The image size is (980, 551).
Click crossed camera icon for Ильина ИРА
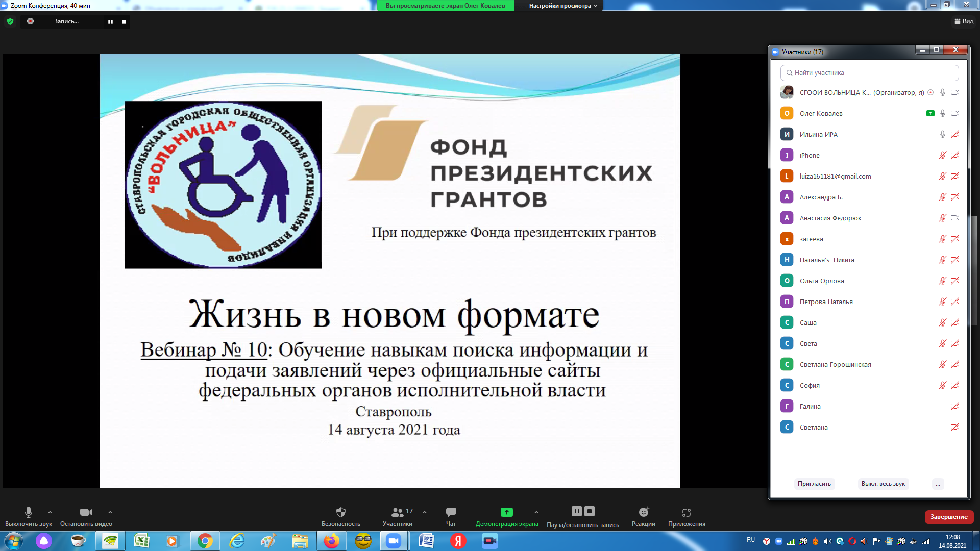click(955, 134)
